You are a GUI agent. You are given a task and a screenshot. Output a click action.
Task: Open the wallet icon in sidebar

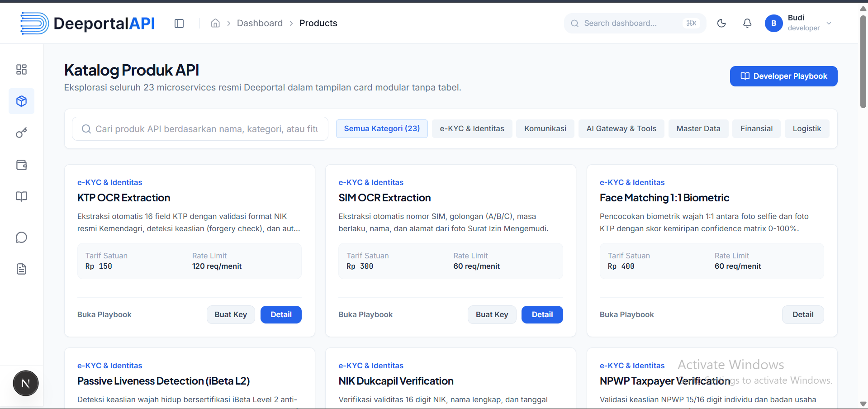[x=21, y=165]
